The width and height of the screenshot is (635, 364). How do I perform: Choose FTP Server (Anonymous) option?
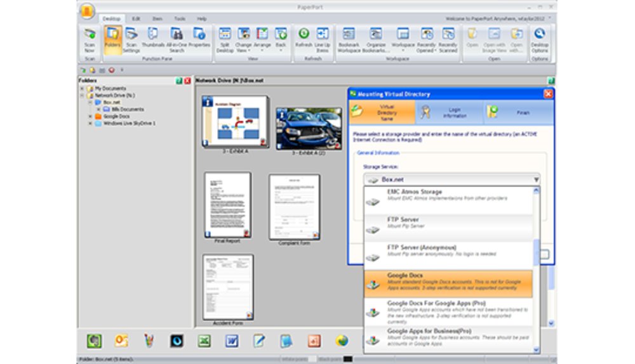(x=448, y=256)
